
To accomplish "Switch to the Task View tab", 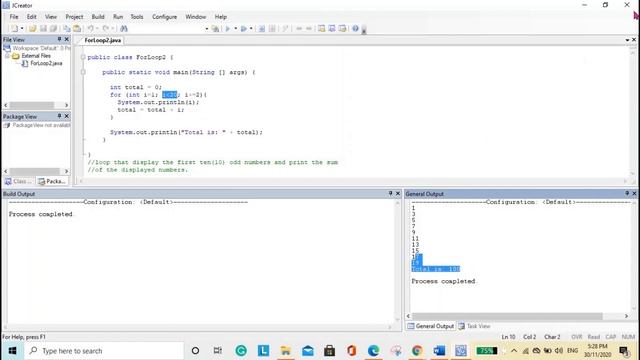I will click(474, 326).
